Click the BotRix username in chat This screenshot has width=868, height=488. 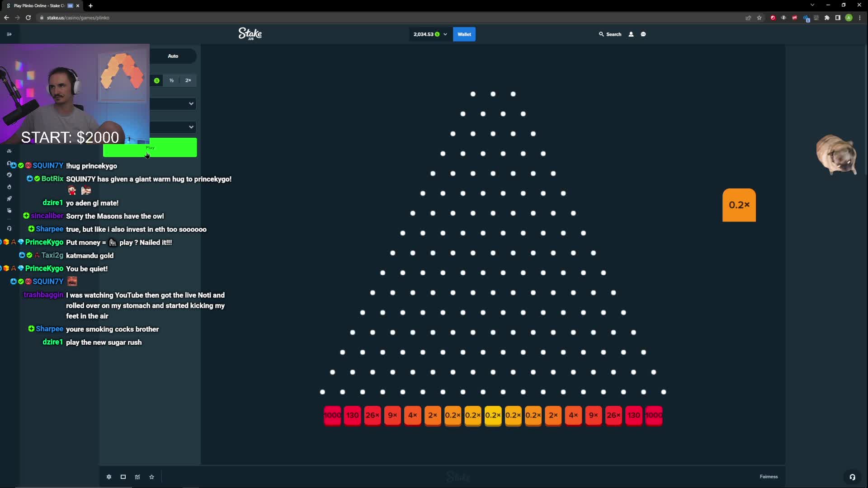[52, 179]
